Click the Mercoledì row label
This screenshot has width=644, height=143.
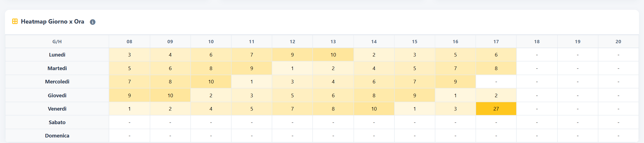(x=57, y=82)
